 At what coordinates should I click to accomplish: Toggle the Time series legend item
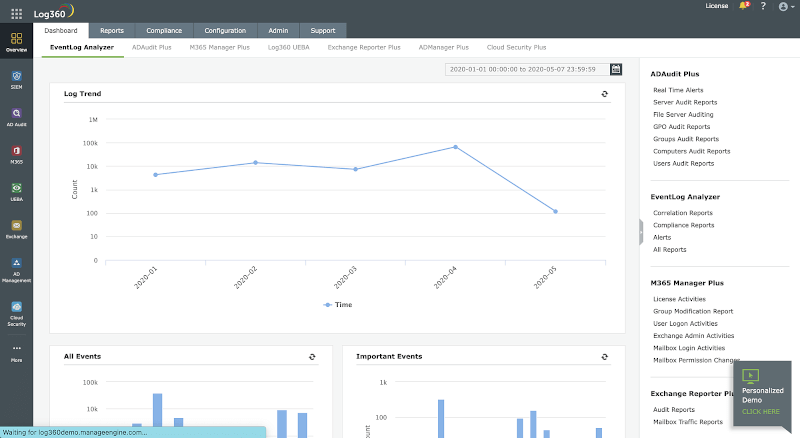click(337, 305)
